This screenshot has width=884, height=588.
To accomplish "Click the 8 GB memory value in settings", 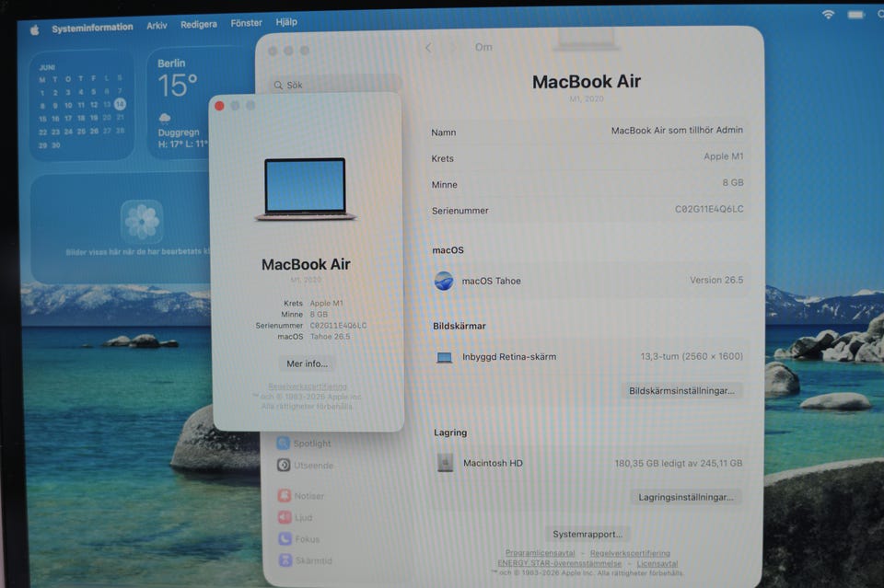I will (733, 182).
